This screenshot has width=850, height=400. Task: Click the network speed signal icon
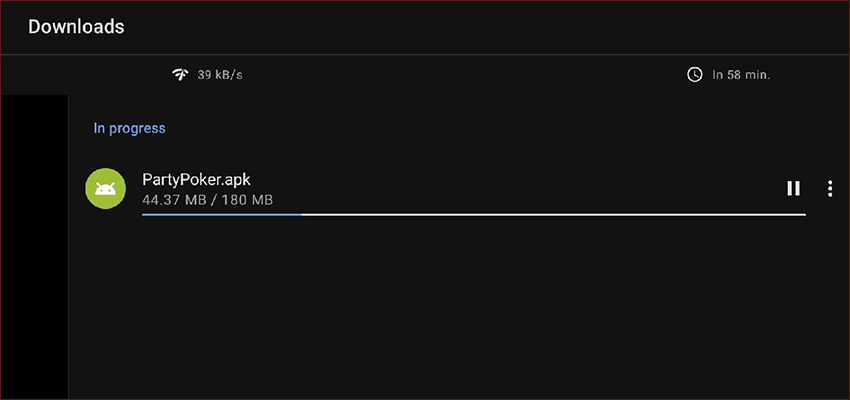(x=181, y=75)
